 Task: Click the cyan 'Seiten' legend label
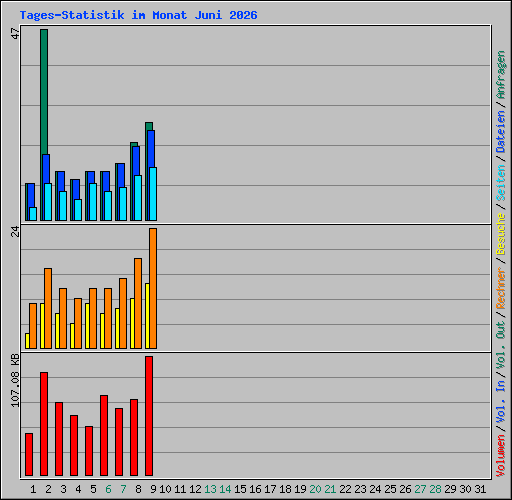(x=501, y=183)
